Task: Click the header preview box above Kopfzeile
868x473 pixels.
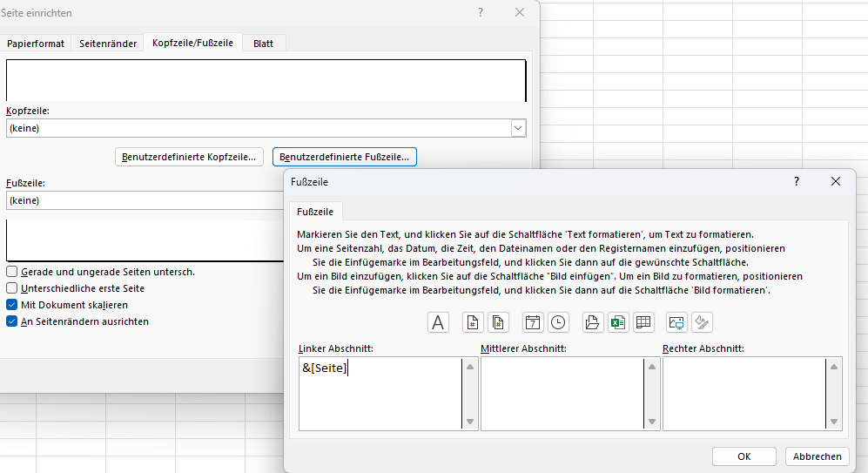Action: click(x=266, y=80)
